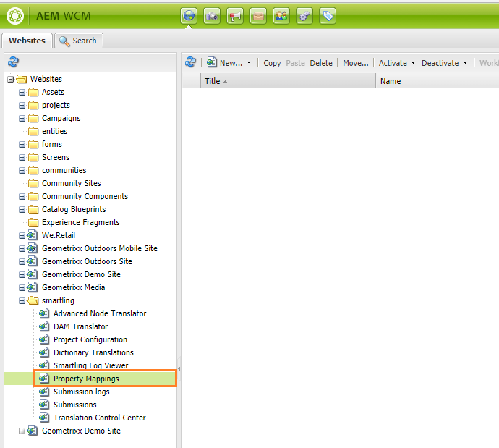Select Community Sites folder in the tree
Viewport: 499px width, 448px height.
[72, 183]
